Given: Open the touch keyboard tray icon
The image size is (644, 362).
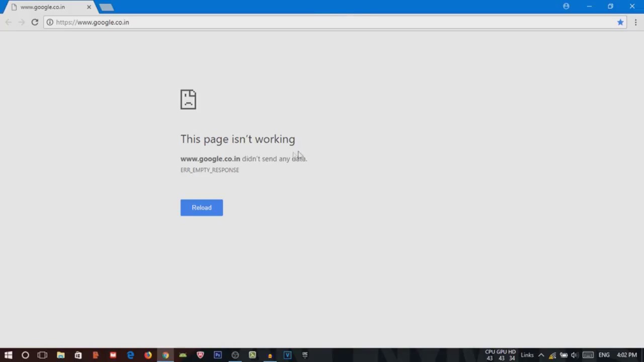Looking at the screenshot, I should [588, 355].
